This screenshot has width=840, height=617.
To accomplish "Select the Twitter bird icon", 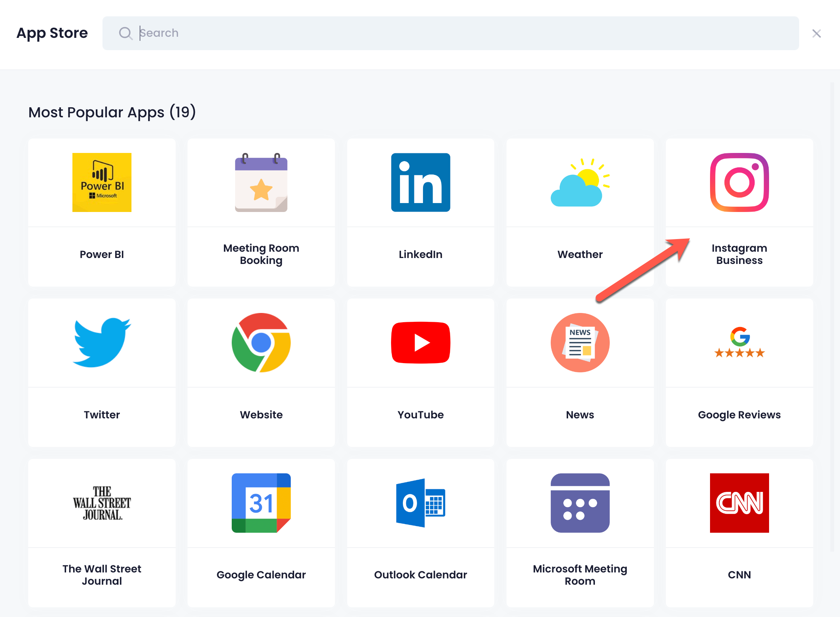I will point(102,343).
